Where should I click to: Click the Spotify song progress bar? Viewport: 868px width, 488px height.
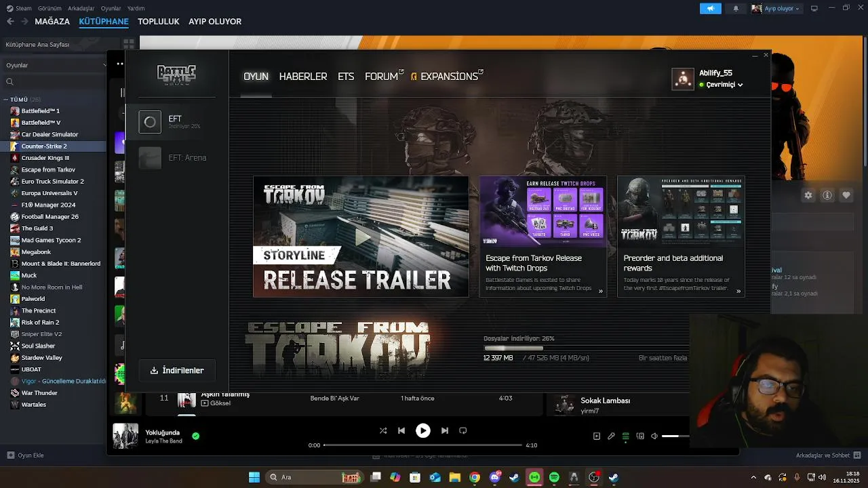pyautogui.click(x=422, y=445)
